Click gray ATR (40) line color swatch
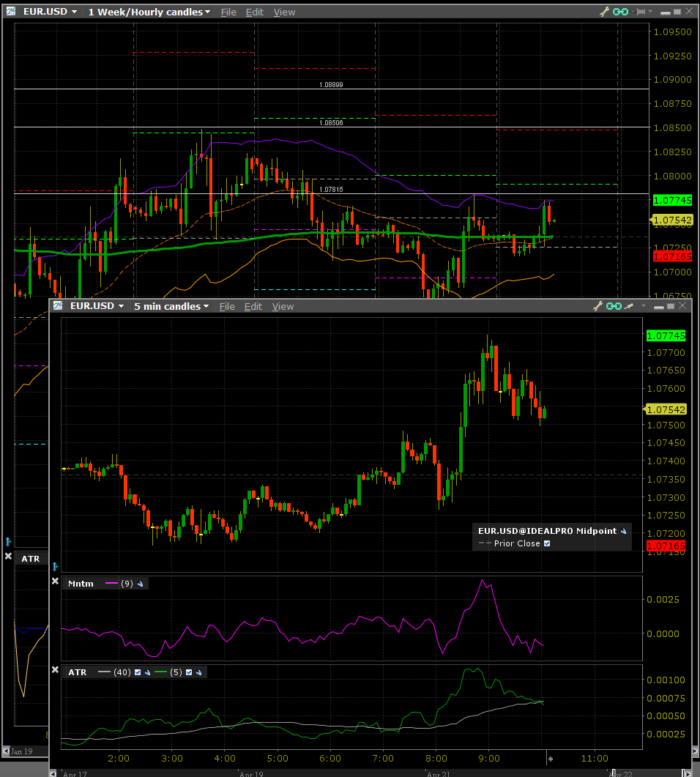 click(x=104, y=672)
